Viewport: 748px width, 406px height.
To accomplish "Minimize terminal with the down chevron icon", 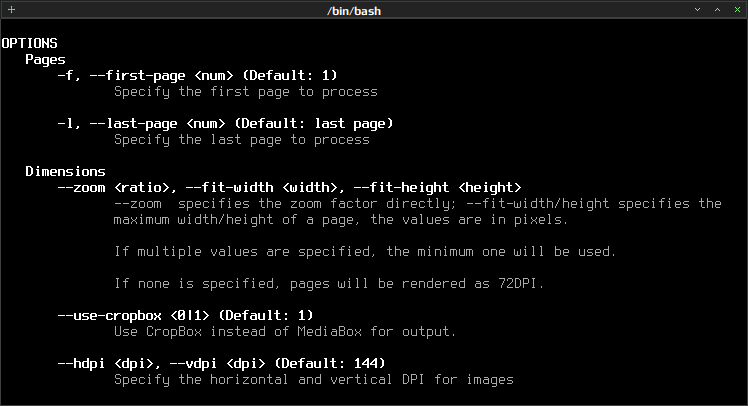I will click(697, 10).
